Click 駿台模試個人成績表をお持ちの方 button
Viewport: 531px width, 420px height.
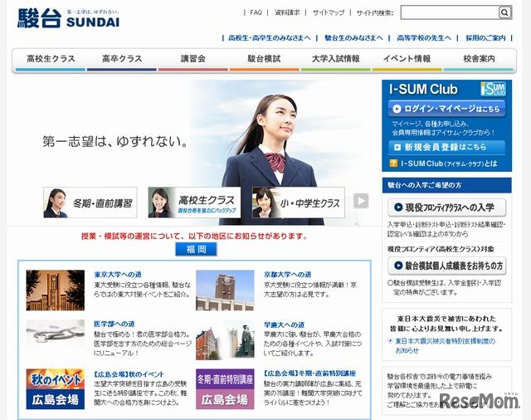point(446,266)
